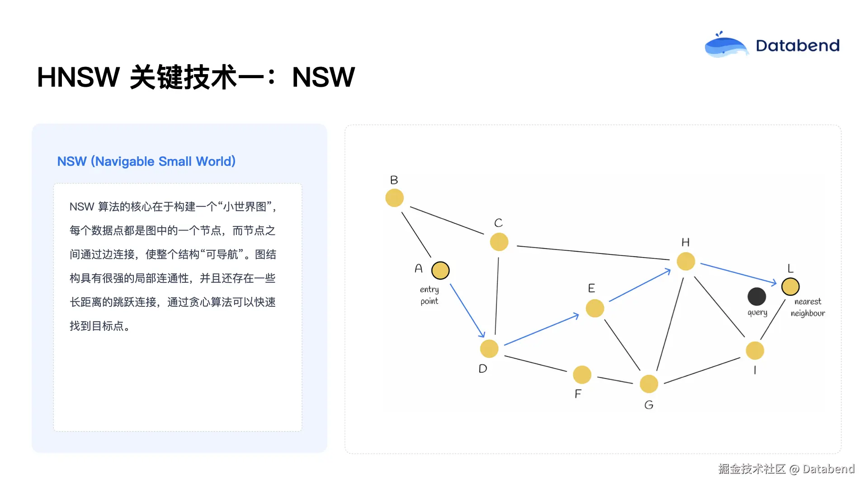Click the black query node
Viewport: 868px width, 488px height.
757,296
